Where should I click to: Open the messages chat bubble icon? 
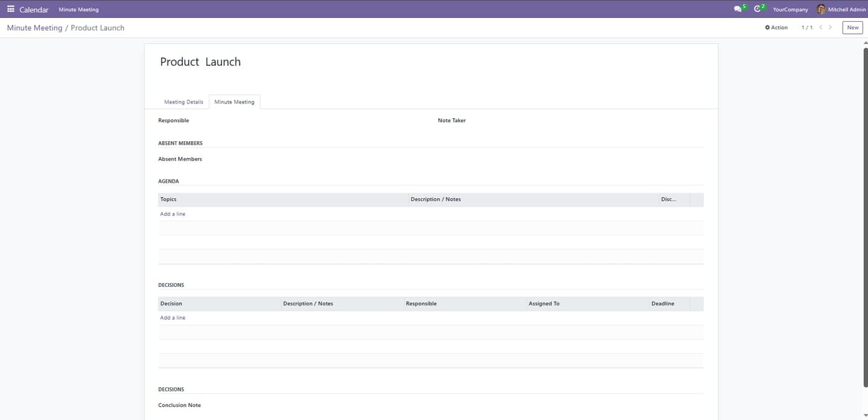(x=738, y=9)
